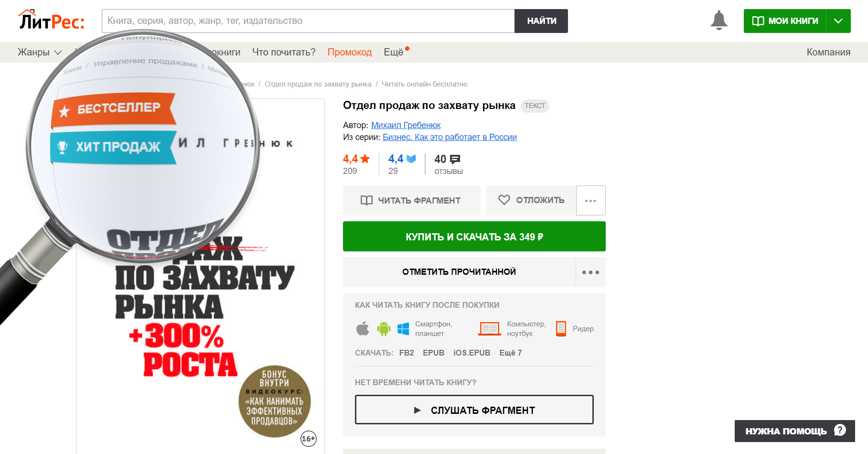Open the Промокод menu item
Viewport: 868px width, 454px height.
click(x=350, y=52)
